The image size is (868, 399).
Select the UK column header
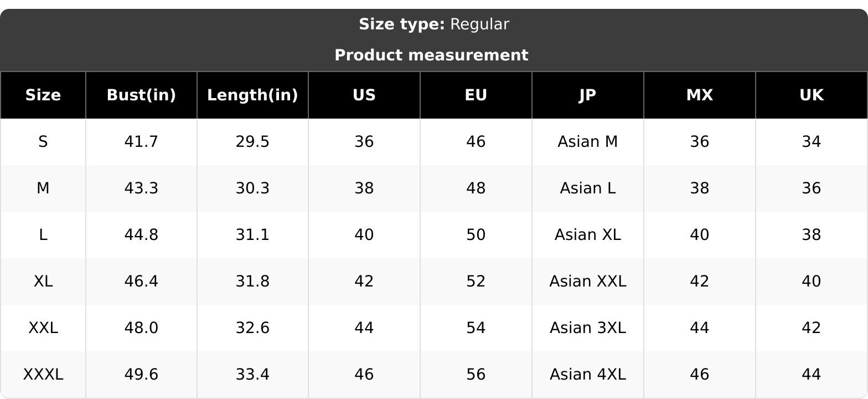pos(812,95)
